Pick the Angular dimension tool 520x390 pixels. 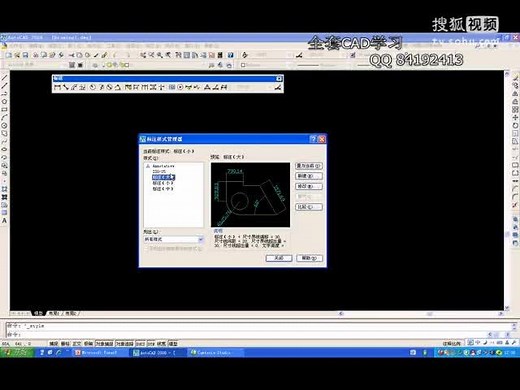[117, 88]
